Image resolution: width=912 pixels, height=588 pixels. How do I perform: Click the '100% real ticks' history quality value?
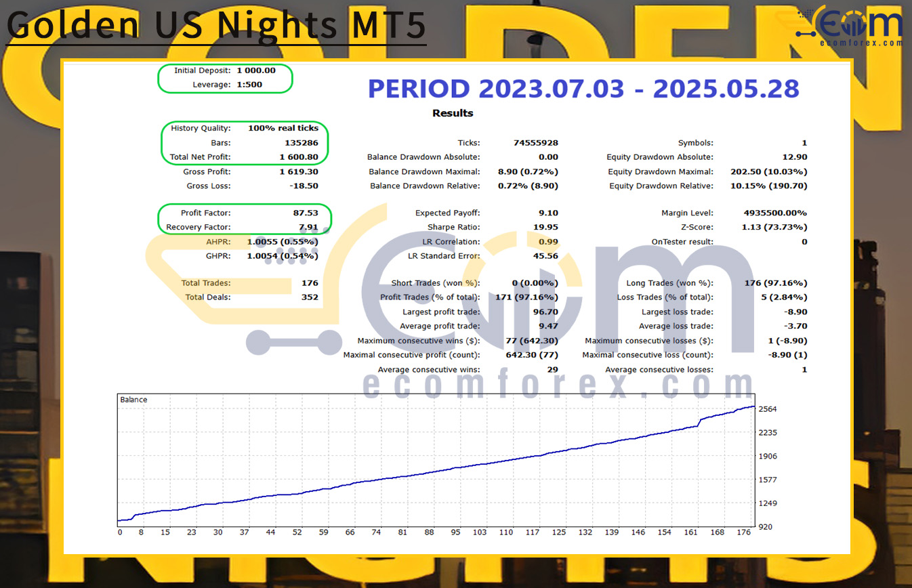tap(283, 128)
